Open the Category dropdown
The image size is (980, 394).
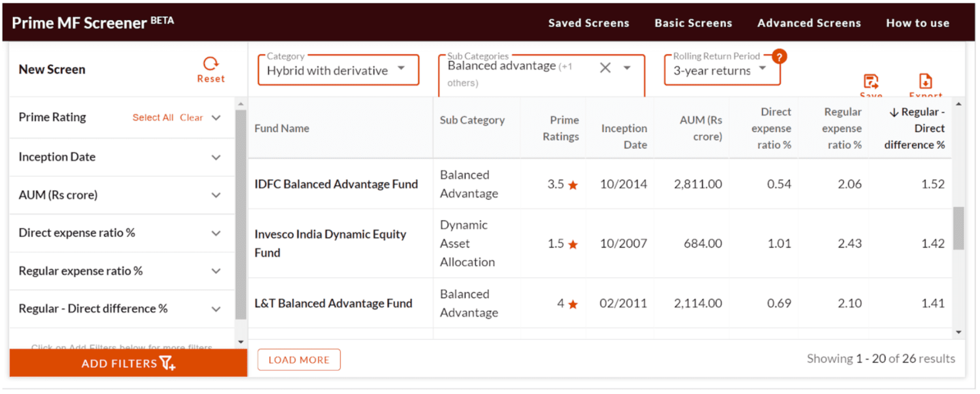(x=338, y=70)
